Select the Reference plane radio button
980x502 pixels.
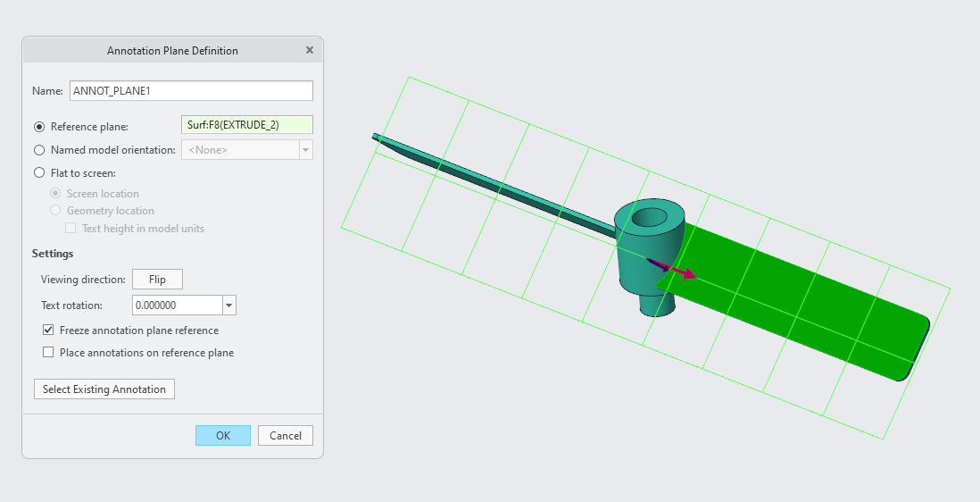click(x=39, y=127)
